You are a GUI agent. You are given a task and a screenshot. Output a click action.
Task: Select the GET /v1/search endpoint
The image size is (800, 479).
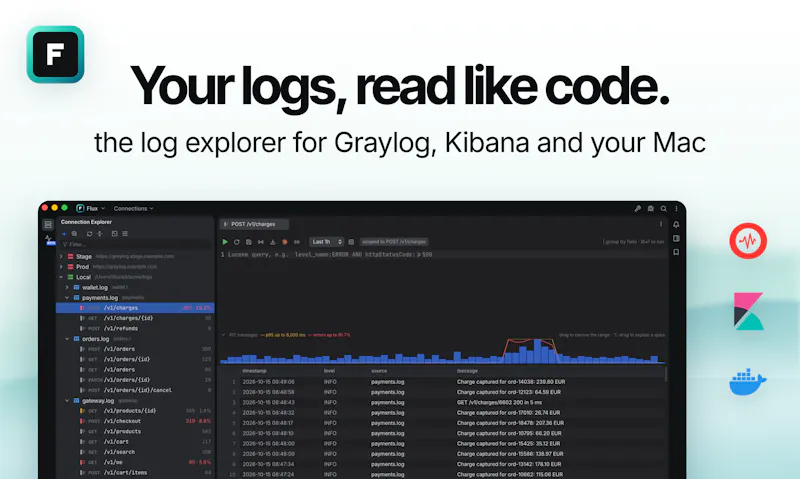pyautogui.click(x=135, y=452)
